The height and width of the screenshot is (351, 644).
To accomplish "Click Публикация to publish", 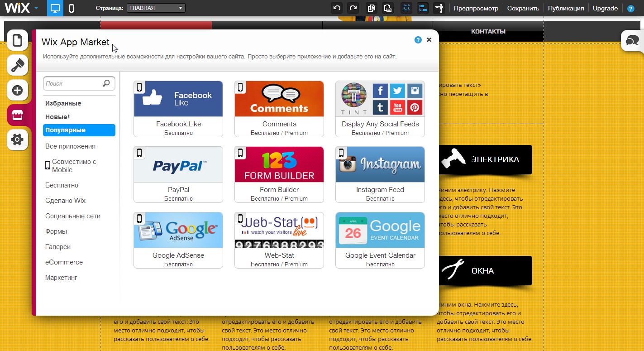I will [566, 8].
